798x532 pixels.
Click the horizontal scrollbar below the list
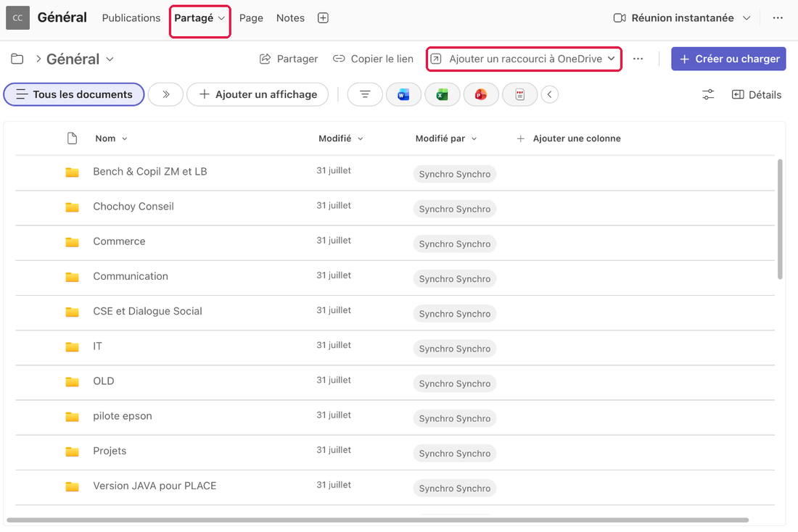coord(377,520)
